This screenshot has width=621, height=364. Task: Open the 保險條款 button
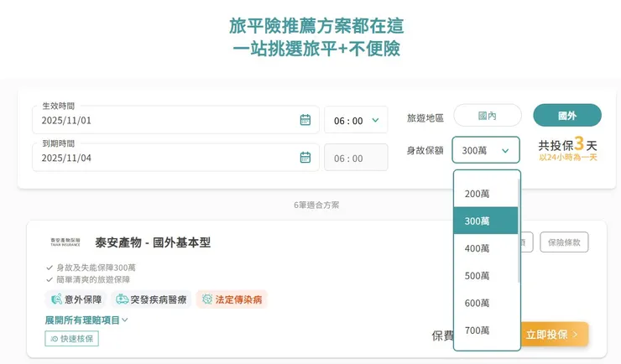pyautogui.click(x=564, y=242)
